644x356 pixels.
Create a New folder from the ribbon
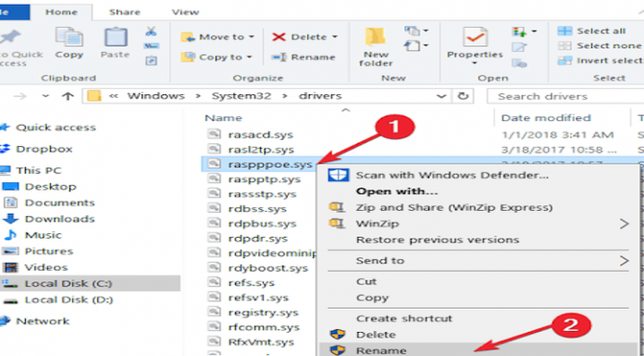[376, 47]
